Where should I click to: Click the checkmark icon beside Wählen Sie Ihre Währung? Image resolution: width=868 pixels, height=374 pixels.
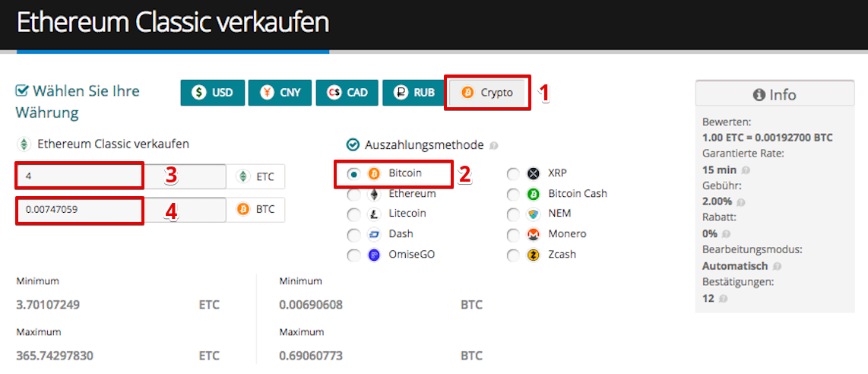coord(22,90)
